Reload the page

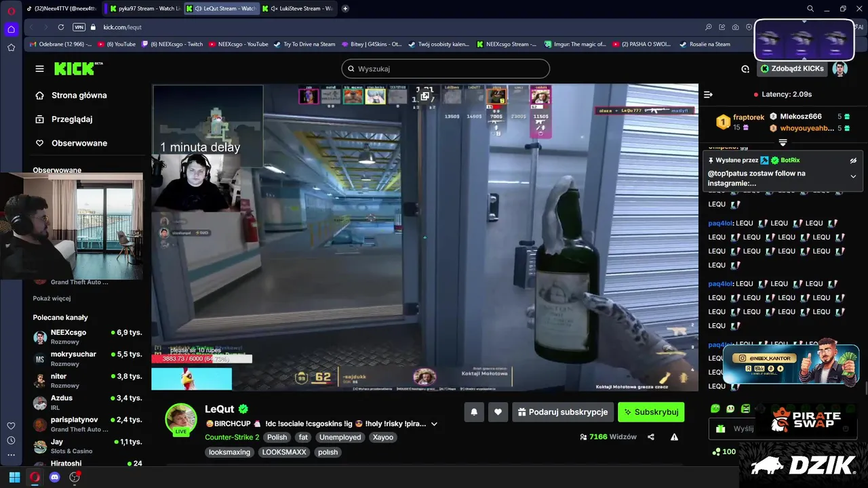(x=61, y=27)
